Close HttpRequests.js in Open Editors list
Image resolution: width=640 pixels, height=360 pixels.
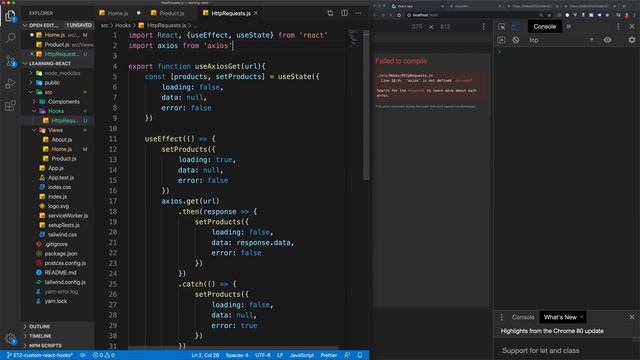32,54
